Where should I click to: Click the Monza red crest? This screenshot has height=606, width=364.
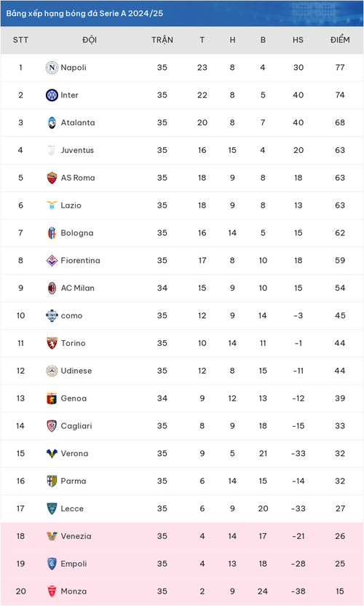[x=52, y=591]
